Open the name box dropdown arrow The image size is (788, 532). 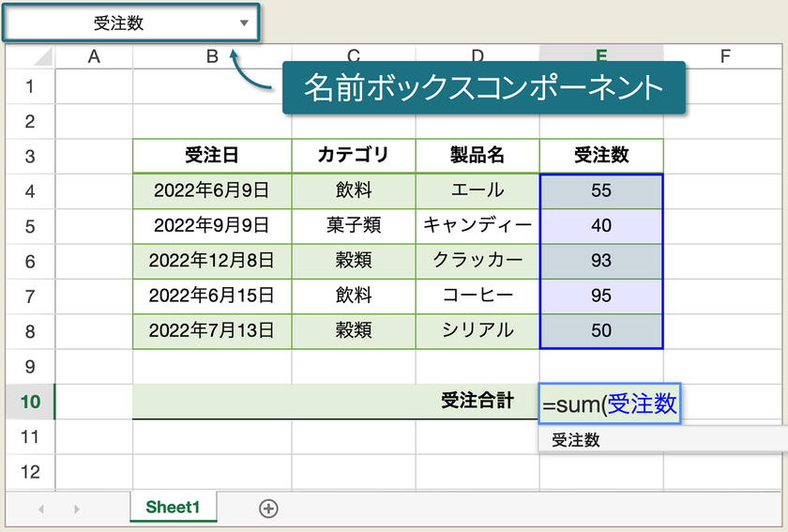(x=244, y=23)
